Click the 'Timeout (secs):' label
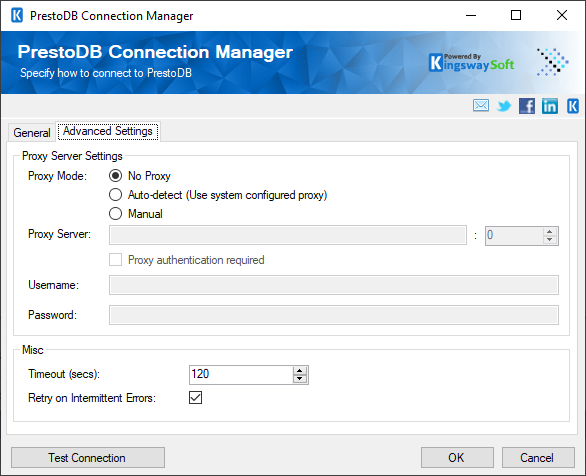This screenshot has width=586, height=476. [64, 374]
